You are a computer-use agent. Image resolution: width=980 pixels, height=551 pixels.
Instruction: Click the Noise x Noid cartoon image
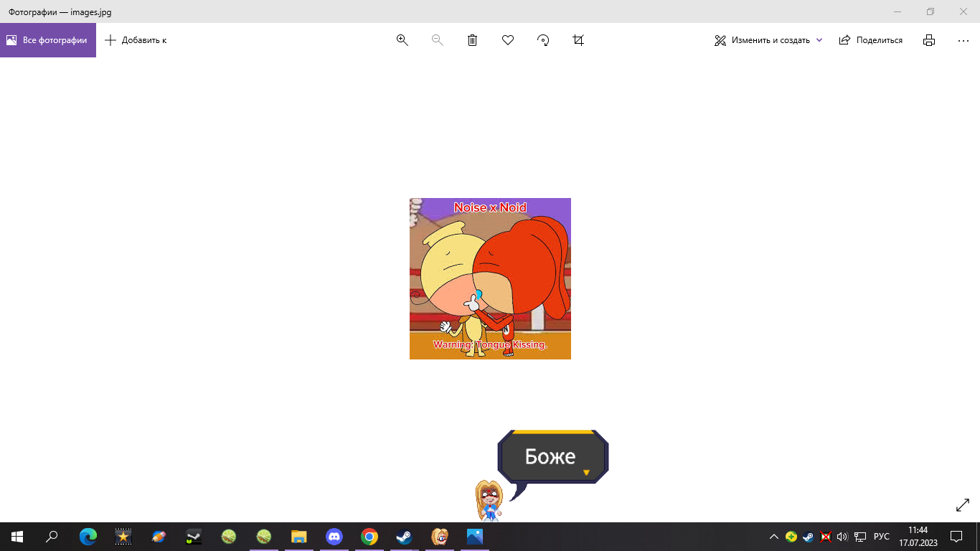[x=490, y=278]
